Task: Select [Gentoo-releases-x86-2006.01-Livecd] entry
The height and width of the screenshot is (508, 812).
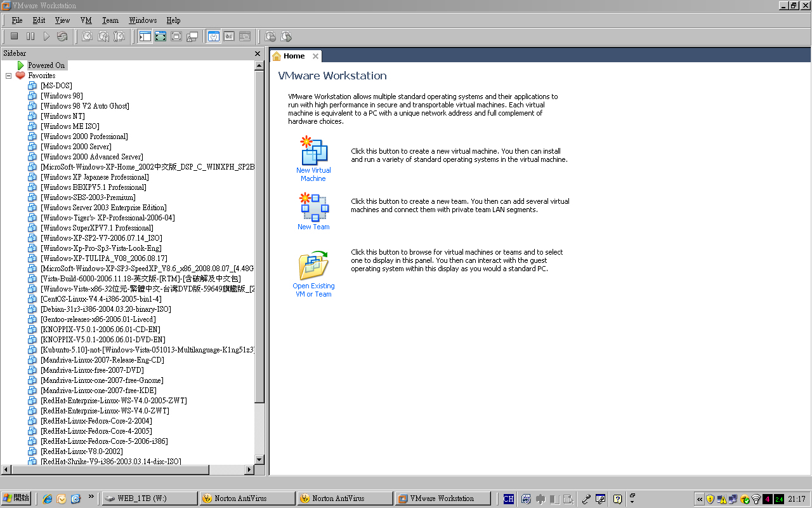Action: (x=98, y=319)
